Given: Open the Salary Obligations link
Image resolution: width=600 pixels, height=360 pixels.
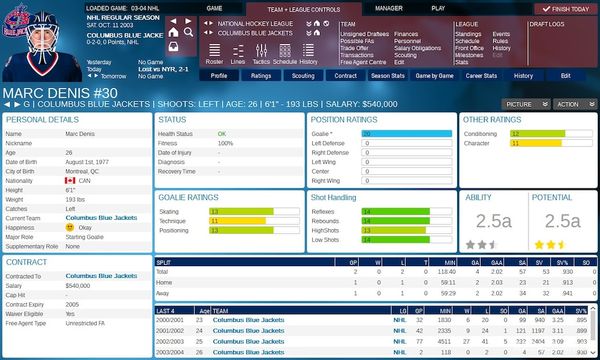Looking at the screenshot, I should coord(417,48).
